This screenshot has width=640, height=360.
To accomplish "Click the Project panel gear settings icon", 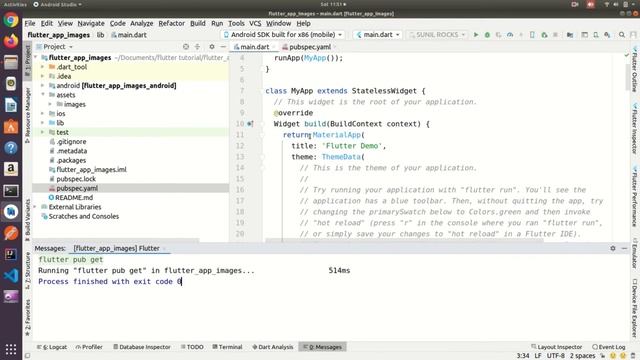I will (212, 47).
